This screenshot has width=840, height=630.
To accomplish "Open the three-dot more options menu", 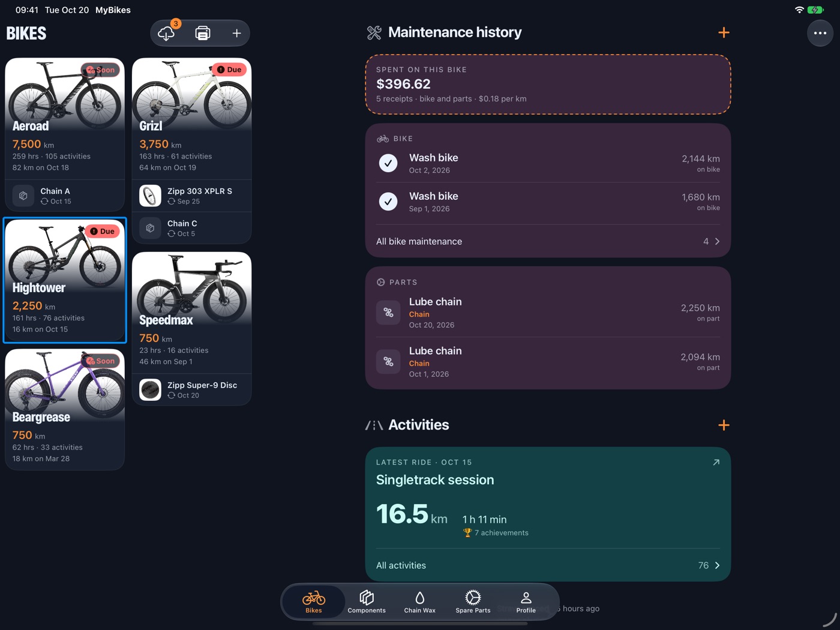I will tap(820, 33).
